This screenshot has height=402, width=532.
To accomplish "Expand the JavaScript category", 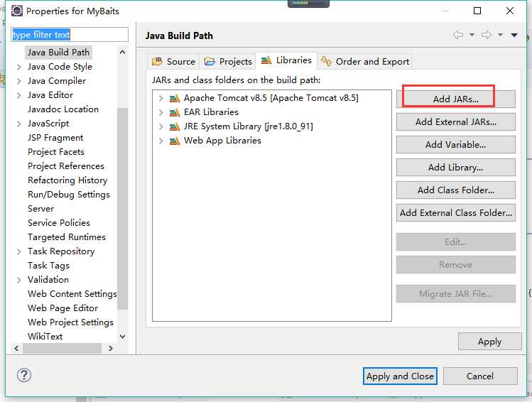I will pyautogui.click(x=19, y=124).
